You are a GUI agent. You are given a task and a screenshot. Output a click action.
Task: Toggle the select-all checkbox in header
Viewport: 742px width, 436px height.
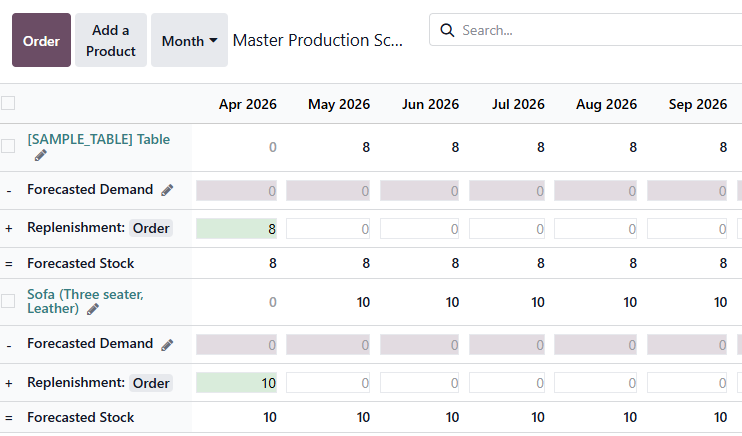tap(8, 103)
